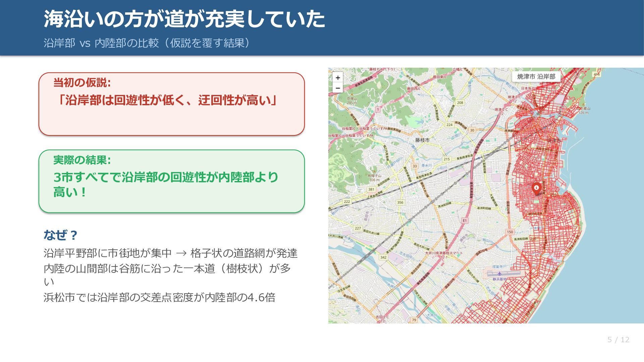
Task: Click the 5 / 12 page indicator
Action: [618, 340]
